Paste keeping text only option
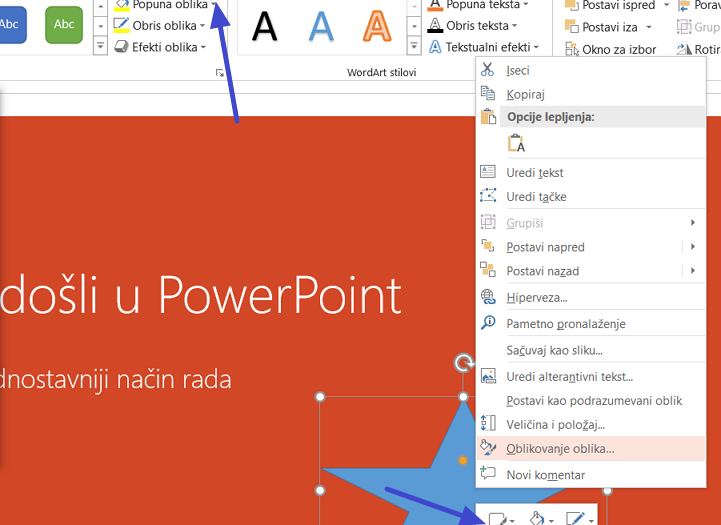Image resolution: width=721 pixels, height=525 pixels. click(x=516, y=143)
